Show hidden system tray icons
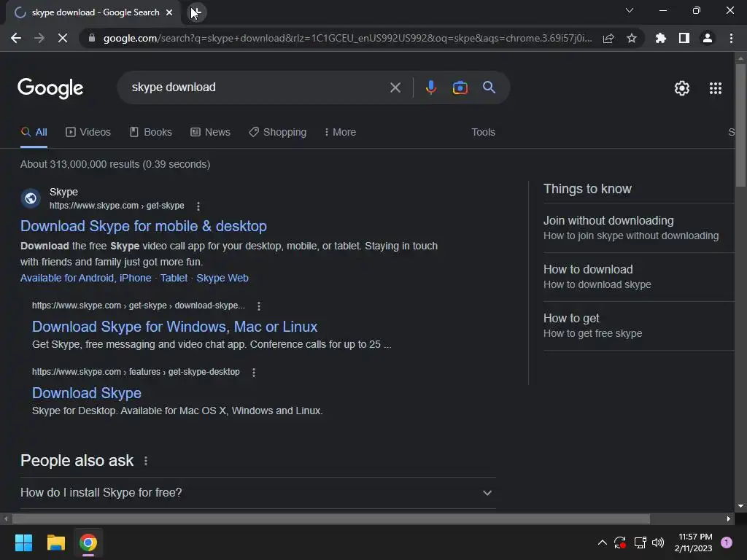This screenshot has width=747, height=560. [602, 542]
